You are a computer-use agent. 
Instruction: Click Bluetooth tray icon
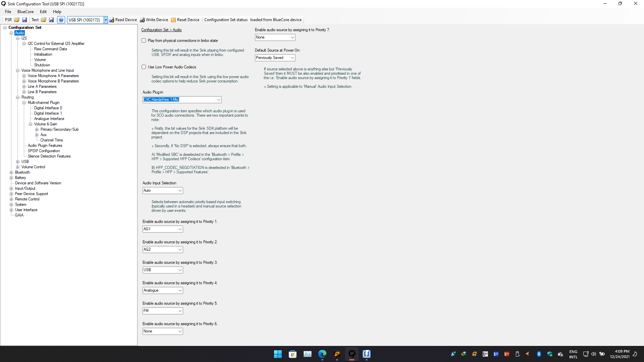pos(539,354)
